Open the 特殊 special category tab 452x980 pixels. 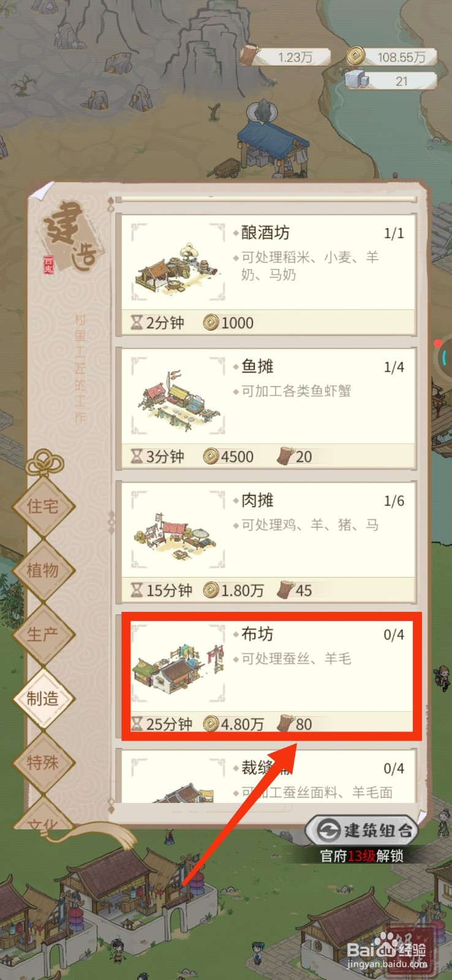click(x=43, y=763)
